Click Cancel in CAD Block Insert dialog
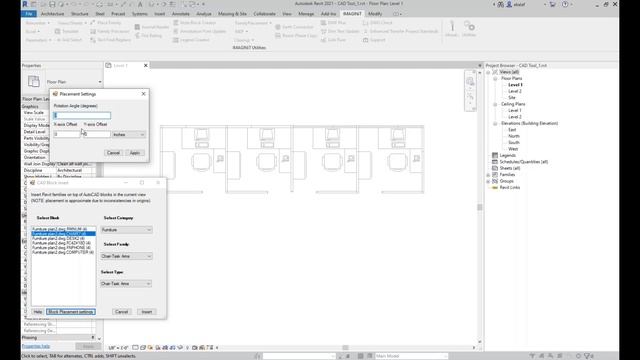The image size is (640, 360). [x=121, y=312]
